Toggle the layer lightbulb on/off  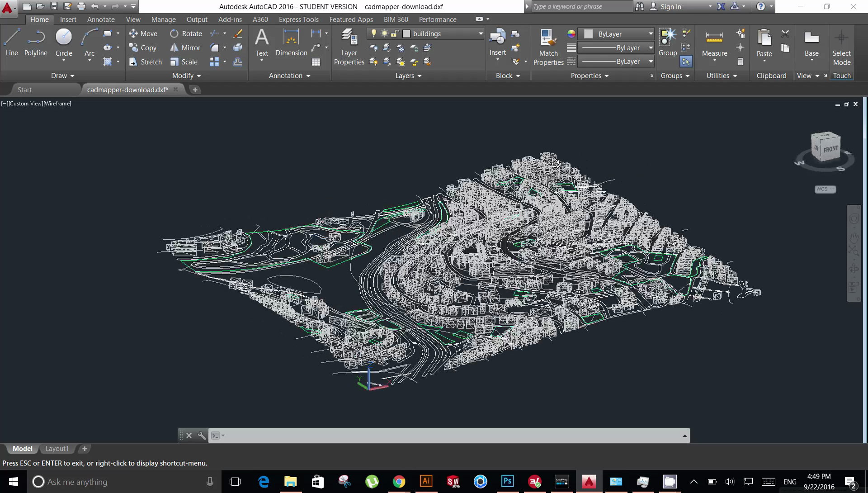pos(373,33)
